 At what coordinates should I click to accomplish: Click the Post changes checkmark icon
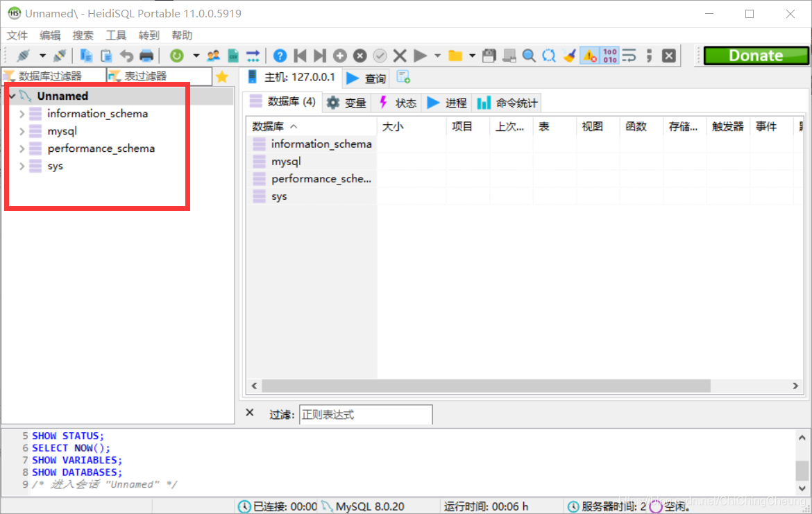pos(380,55)
